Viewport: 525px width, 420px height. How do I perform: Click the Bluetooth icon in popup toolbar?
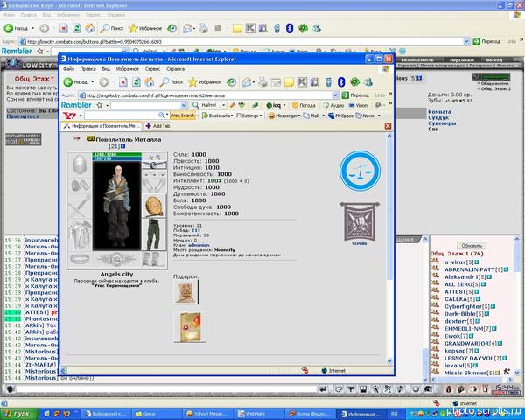tap(341, 82)
